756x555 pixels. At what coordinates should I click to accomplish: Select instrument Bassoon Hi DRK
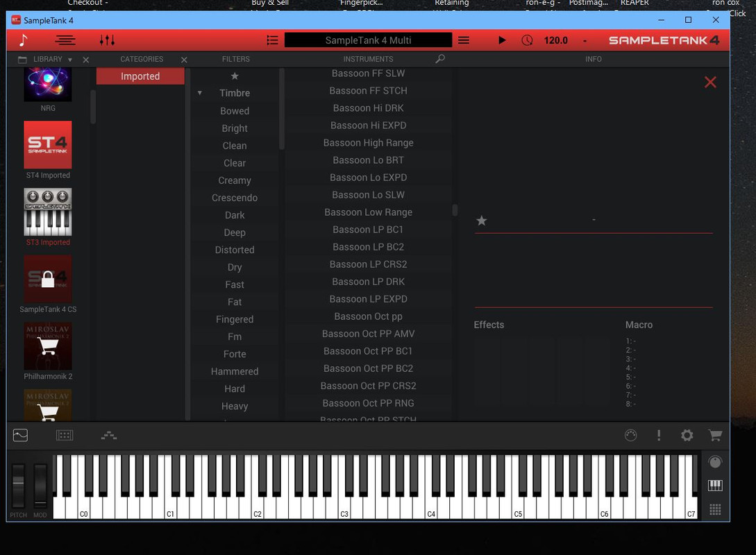369,108
